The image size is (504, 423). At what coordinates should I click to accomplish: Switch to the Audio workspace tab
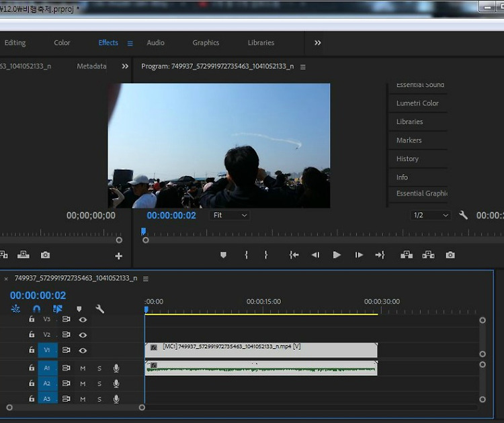155,43
